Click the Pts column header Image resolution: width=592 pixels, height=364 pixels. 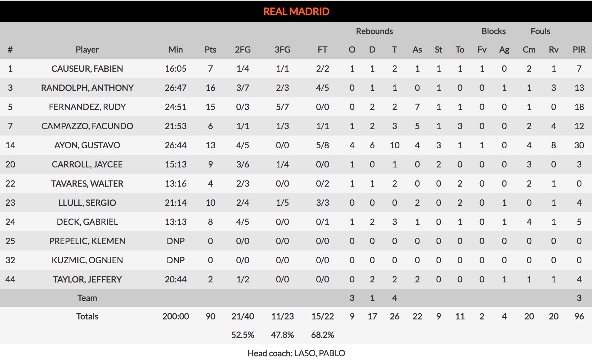(210, 50)
